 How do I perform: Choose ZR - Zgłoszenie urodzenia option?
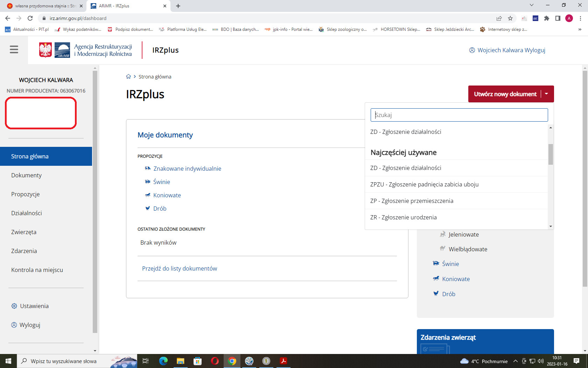403,217
